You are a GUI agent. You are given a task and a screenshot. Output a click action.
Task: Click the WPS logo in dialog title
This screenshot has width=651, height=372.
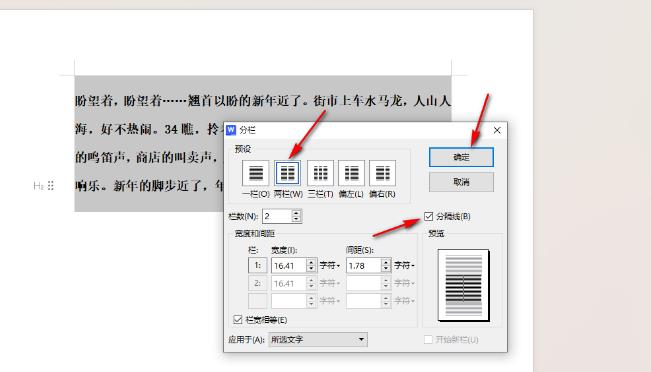231,130
